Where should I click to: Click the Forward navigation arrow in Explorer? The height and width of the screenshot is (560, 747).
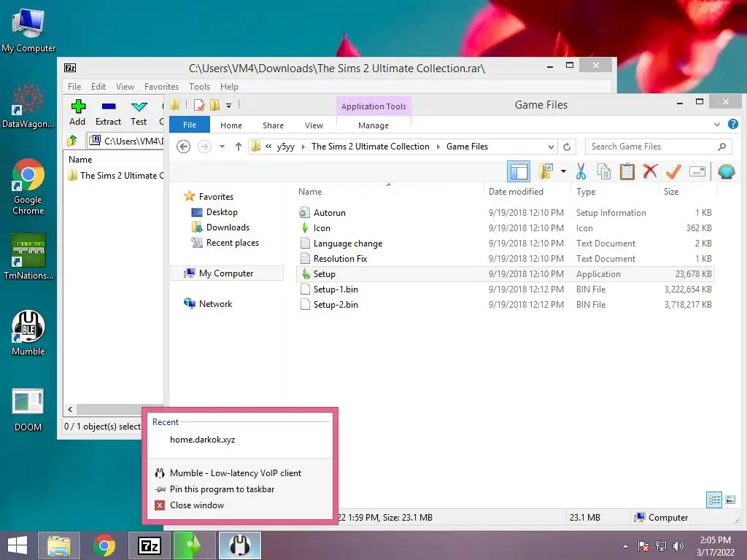[204, 147]
